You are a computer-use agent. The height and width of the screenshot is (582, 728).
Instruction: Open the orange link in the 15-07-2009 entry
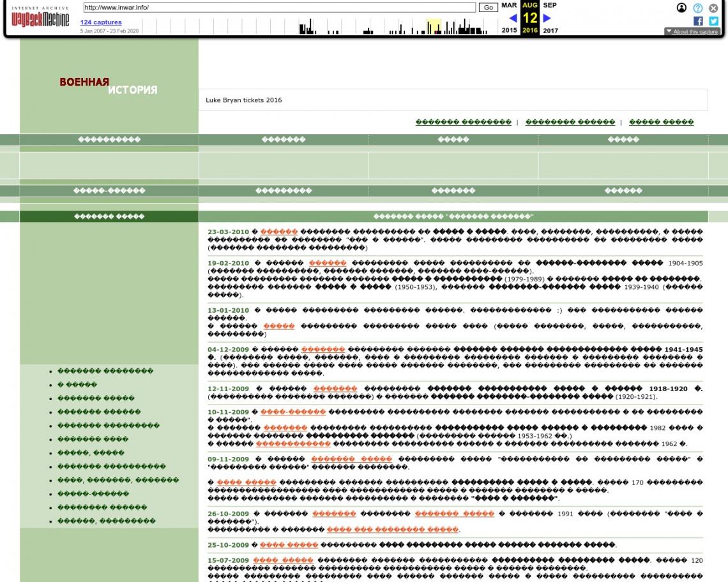click(x=283, y=561)
